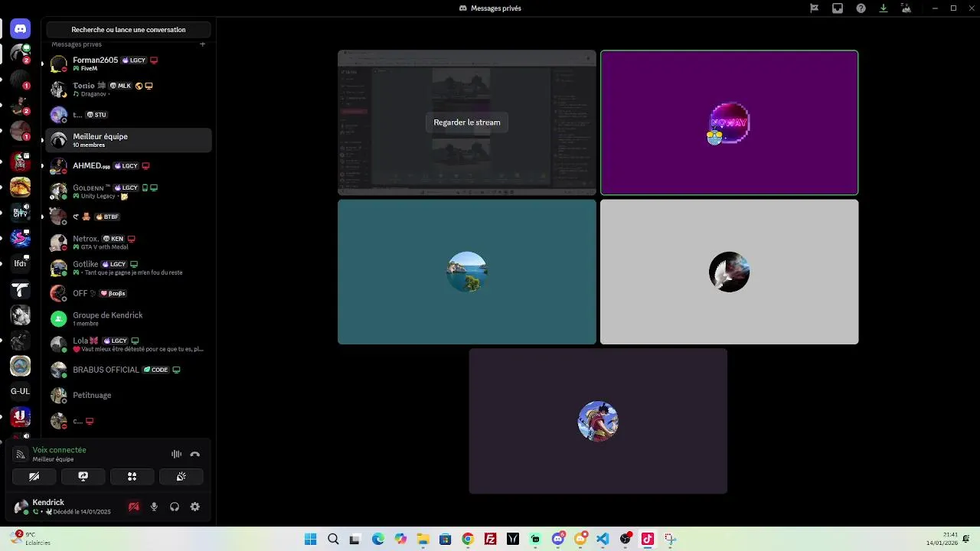Open the inbox icon in title bar
The height and width of the screenshot is (551, 980).
coord(838,8)
